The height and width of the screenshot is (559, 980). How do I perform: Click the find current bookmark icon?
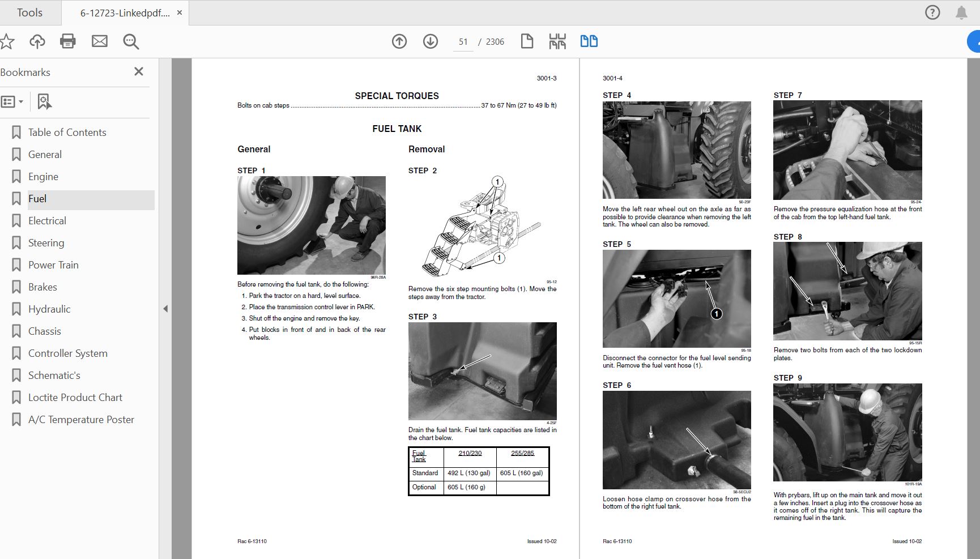[x=44, y=102]
